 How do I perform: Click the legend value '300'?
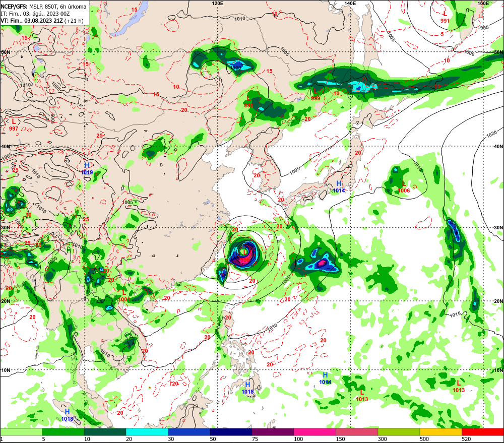coord(382,439)
